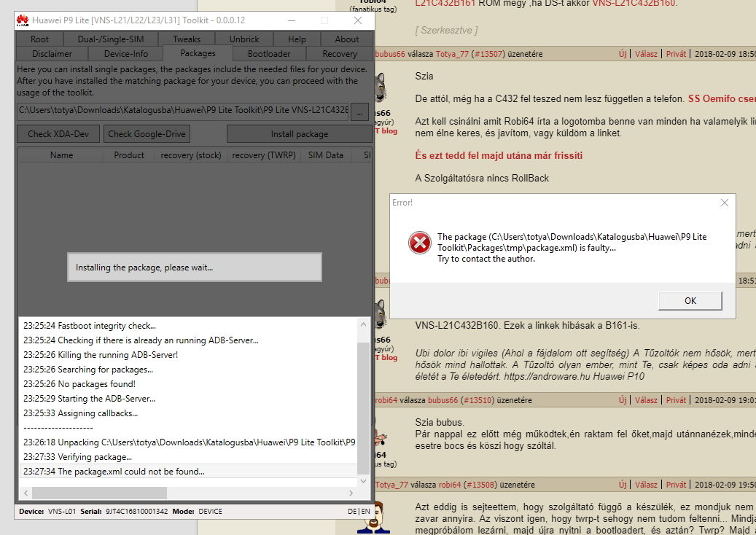Open the #13510 post reference link

click(477, 400)
